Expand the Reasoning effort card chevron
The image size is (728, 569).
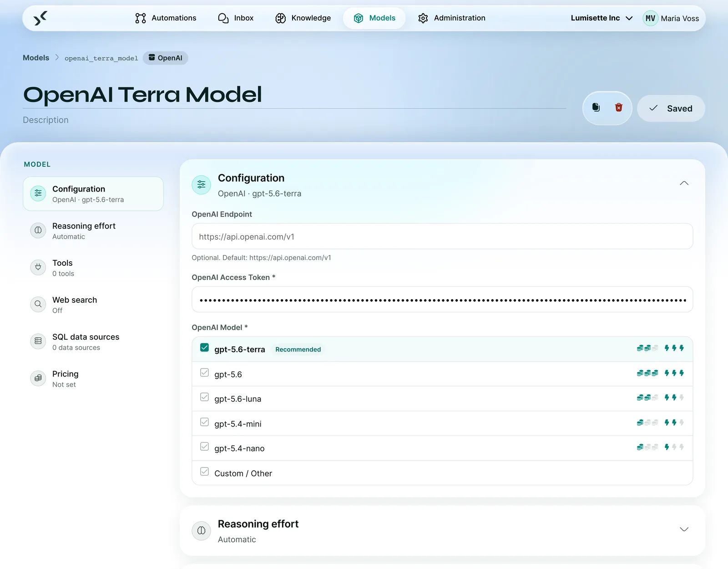pos(684,529)
